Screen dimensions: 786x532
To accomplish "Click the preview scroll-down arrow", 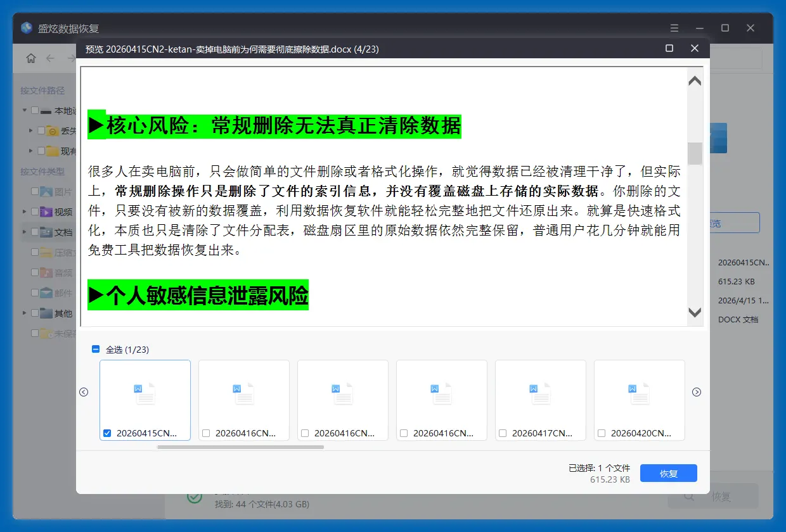I will pos(695,312).
